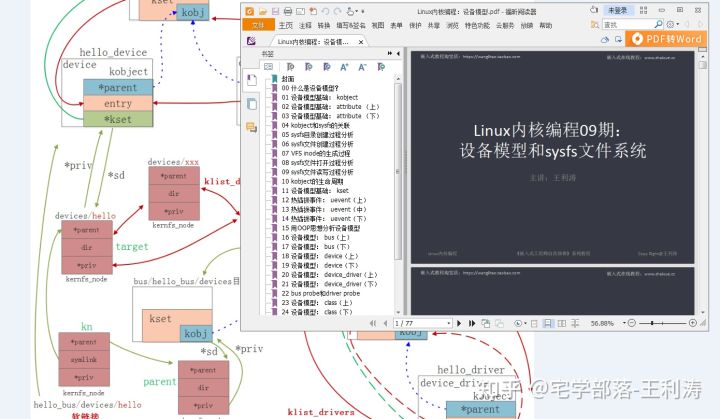Open bookmark 16 设备模型: bus (上)
The width and height of the screenshot is (720, 419).
315,238
